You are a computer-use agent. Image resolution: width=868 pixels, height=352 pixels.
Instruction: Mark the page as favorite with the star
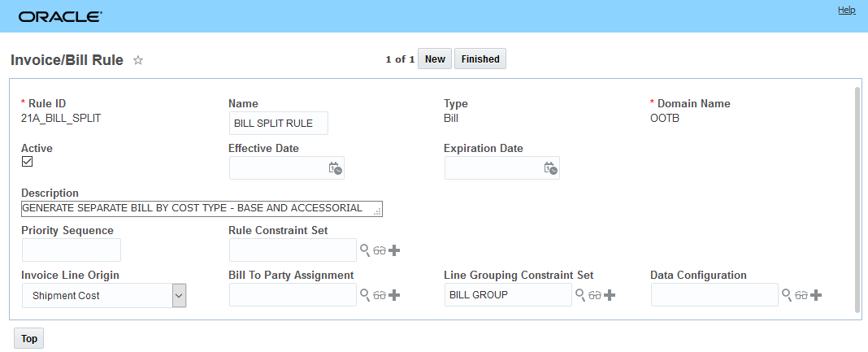(x=138, y=60)
